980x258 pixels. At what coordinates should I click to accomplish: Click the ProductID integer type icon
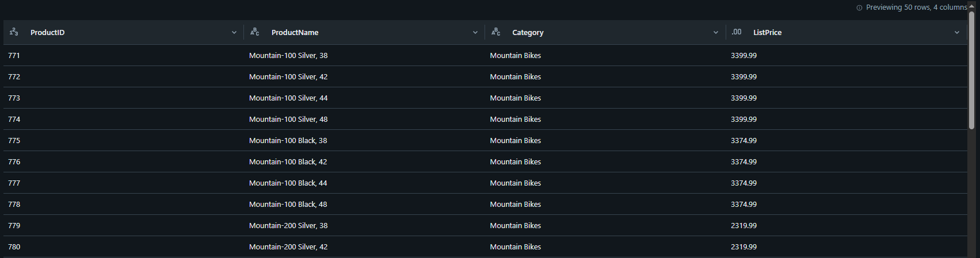pyautogui.click(x=14, y=32)
